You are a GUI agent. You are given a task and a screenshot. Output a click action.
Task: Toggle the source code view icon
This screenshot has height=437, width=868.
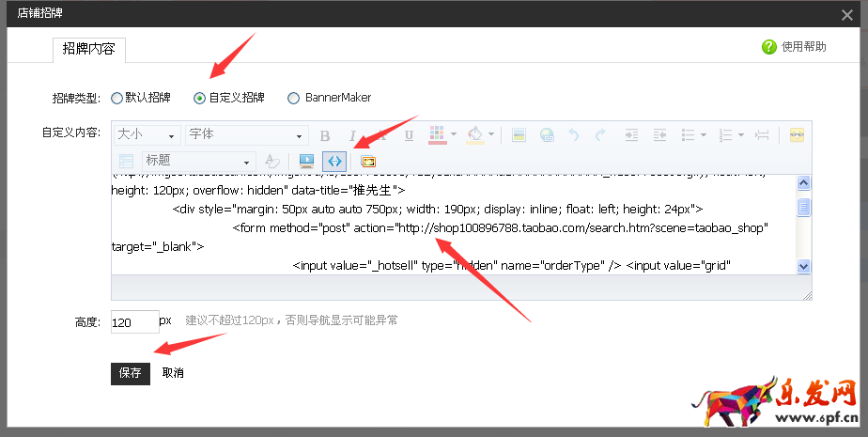(x=333, y=161)
